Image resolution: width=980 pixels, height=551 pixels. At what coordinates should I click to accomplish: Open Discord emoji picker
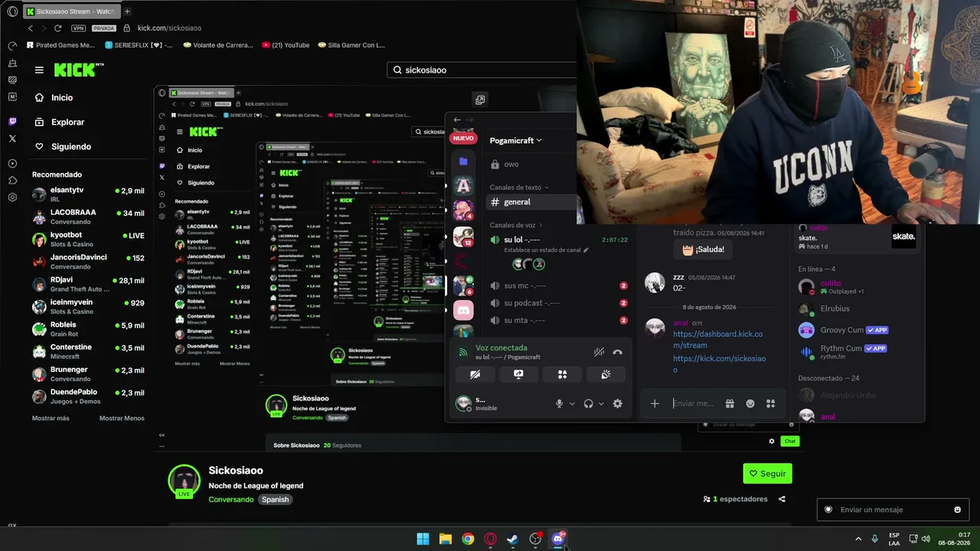click(750, 404)
